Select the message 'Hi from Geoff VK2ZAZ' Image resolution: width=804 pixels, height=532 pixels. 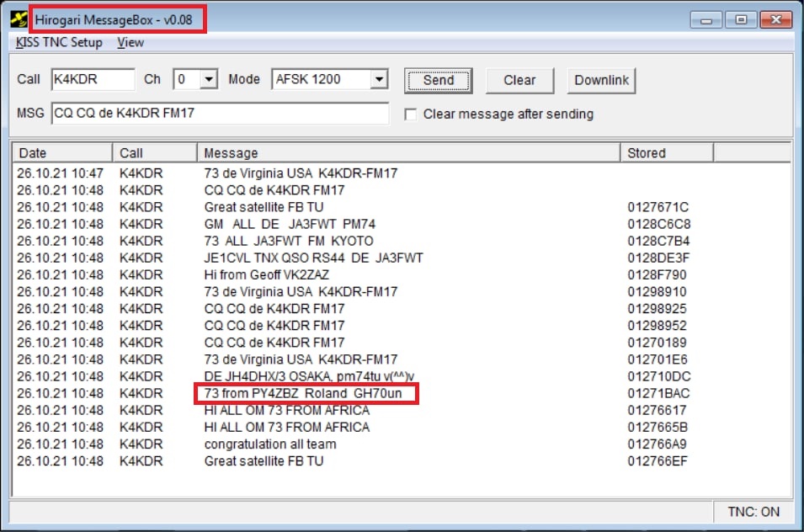coord(267,274)
